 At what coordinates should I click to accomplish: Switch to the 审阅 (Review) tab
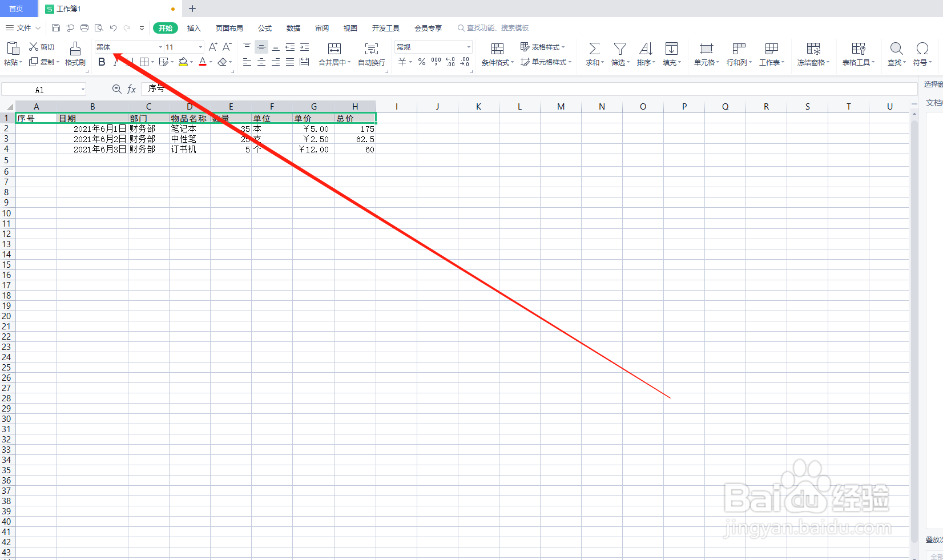[x=322, y=28]
